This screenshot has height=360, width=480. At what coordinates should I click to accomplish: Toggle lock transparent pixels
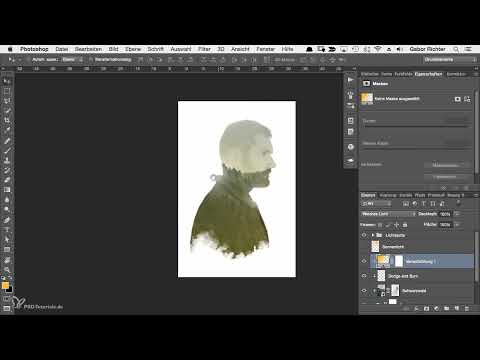(x=380, y=225)
